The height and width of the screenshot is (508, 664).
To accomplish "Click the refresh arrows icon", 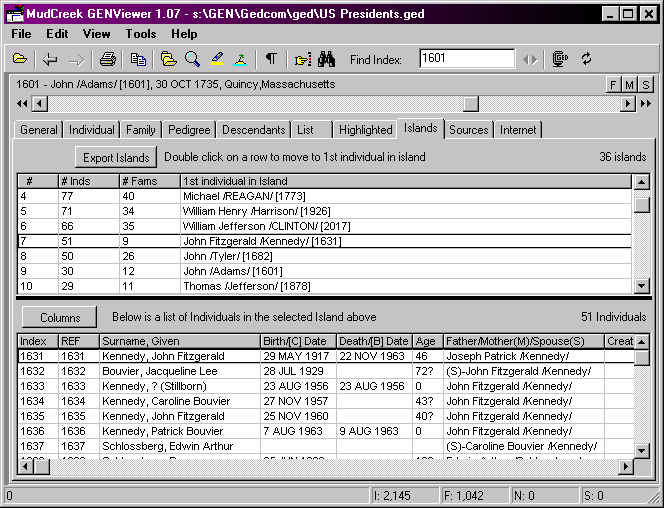I will pyautogui.click(x=586, y=59).
